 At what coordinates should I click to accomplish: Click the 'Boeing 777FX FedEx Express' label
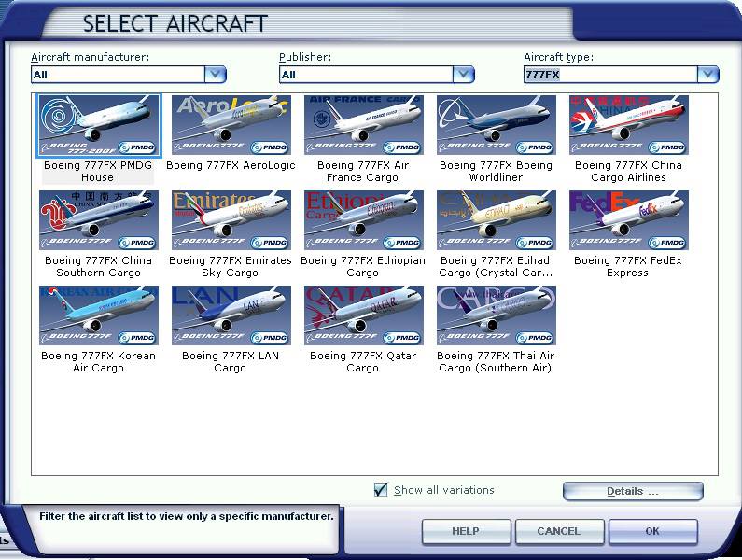(628, 267)
